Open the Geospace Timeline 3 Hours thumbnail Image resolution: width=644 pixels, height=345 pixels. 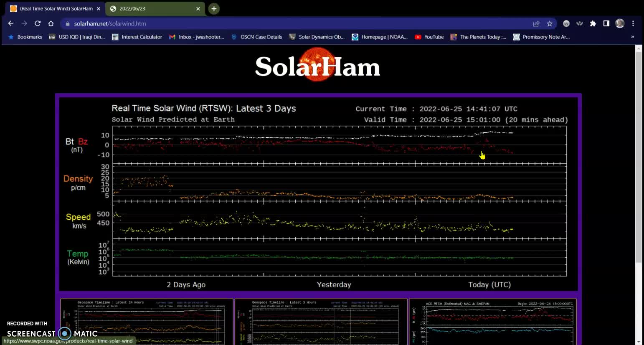tap(321, 322)
